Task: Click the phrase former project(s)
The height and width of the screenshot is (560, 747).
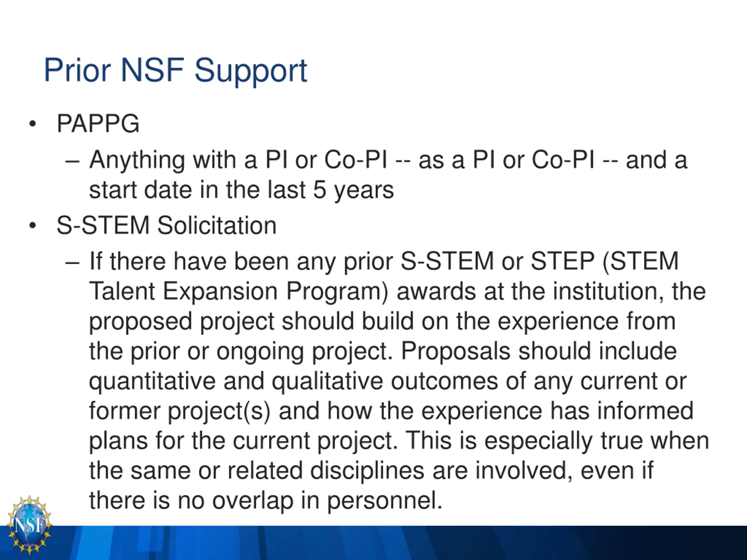Action: pyautogui.click(x=180, y=412)
